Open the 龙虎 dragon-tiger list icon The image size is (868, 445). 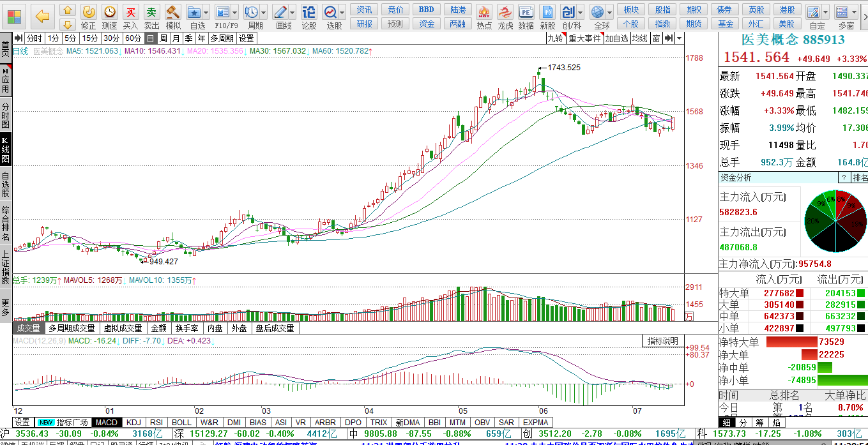[505, 12]
